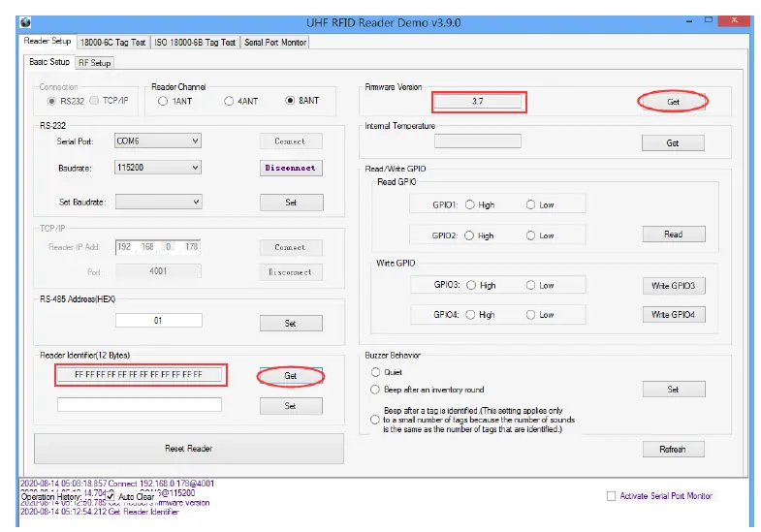The width and height of the screenshot is (761, 532).
Task: Click the application icon in title bar
Action: (25, 22)
